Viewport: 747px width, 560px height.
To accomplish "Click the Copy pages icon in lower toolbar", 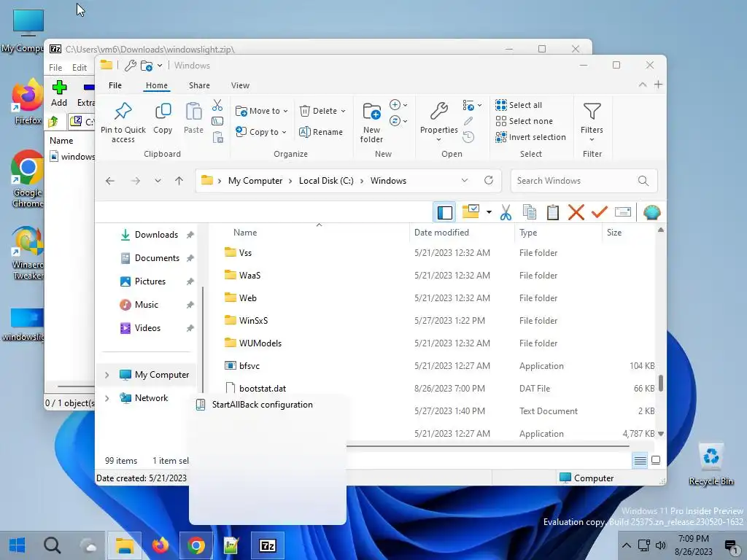I will (530, 212).
